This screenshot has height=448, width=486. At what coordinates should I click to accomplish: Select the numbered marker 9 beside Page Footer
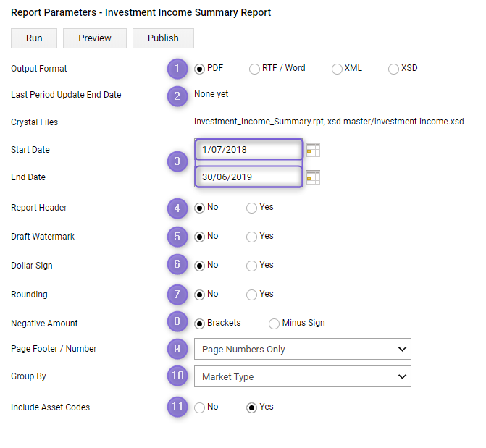tap(177, 349)
